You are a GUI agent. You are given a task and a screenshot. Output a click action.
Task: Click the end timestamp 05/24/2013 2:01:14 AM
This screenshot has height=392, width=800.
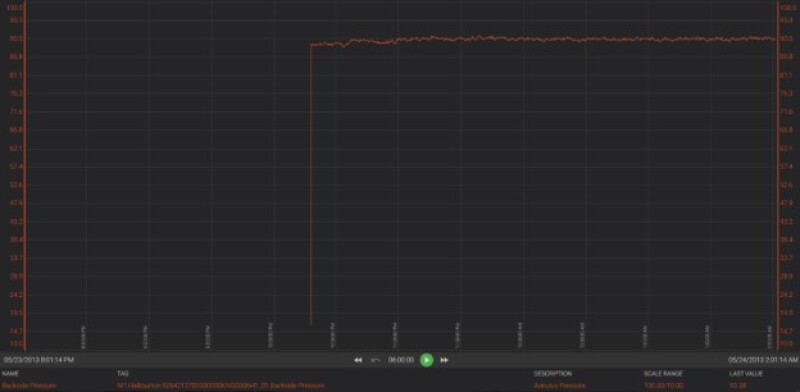[x=763, y=360]
